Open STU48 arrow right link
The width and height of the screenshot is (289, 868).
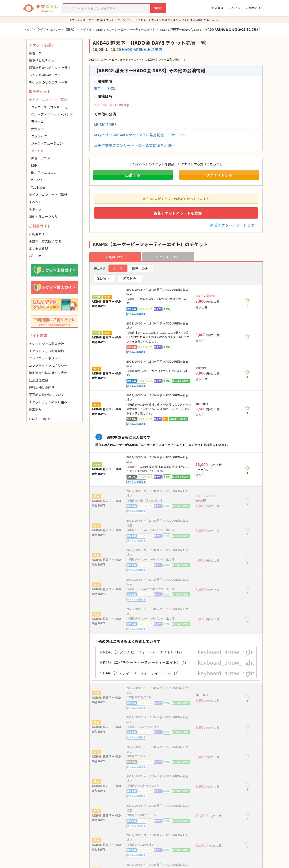(x=226, y=673)
